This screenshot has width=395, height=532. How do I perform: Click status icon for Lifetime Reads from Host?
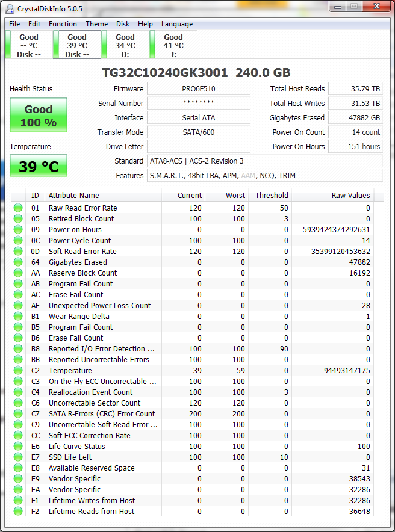(x=19, y=512)
